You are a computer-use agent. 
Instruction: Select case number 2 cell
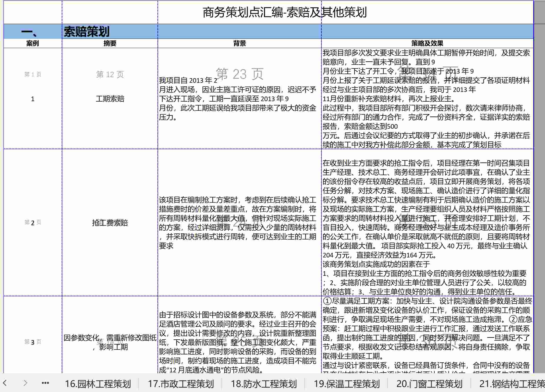click(x=33, y=223)
